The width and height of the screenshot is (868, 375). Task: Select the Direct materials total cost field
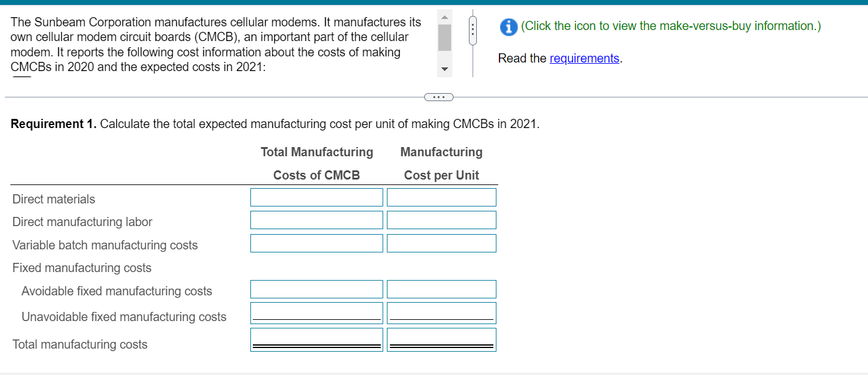[x=316, y=197]
